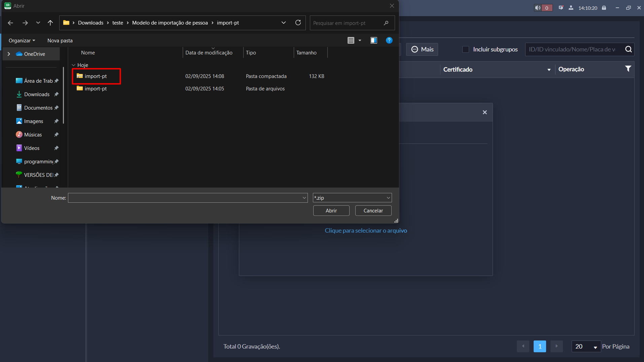Toggle the preview pane icon

tap(373, 41)
